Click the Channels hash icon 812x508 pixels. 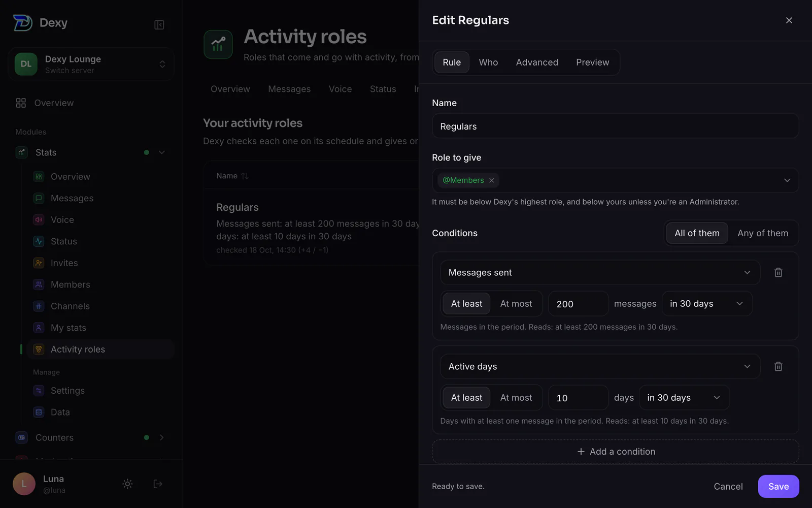(x=39, y=306)
